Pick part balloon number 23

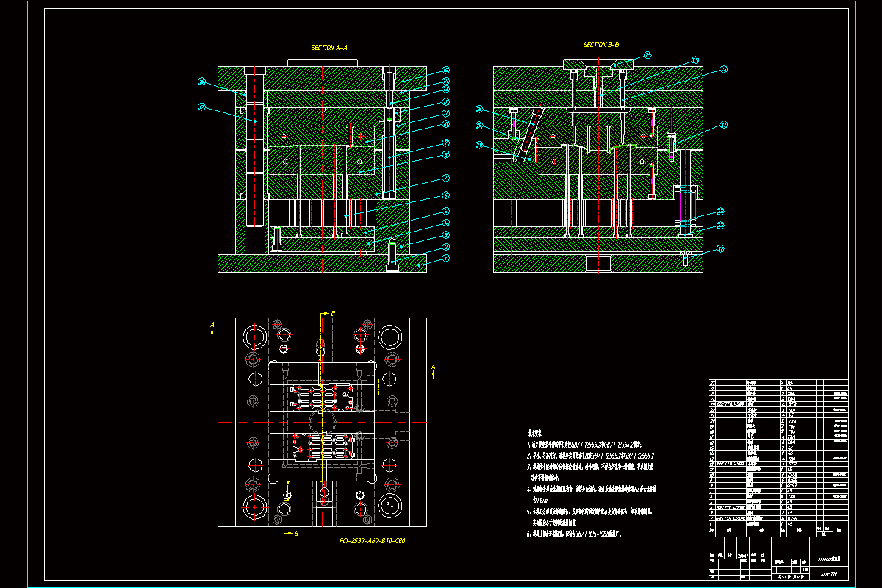pyautogui.click(x=720, y=212)
